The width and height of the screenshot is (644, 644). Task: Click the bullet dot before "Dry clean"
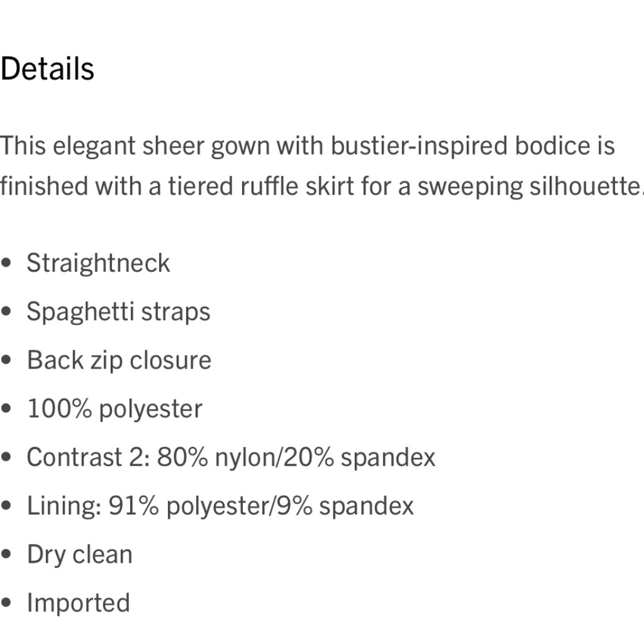click(6, 555)
